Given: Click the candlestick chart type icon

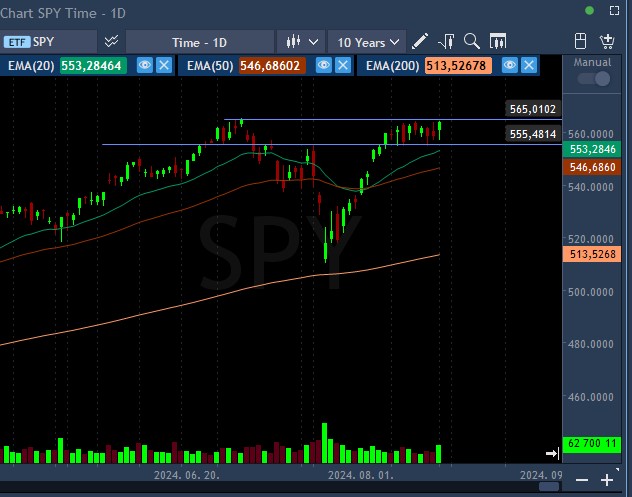Looking at the screenshot, I should (293, 42).
